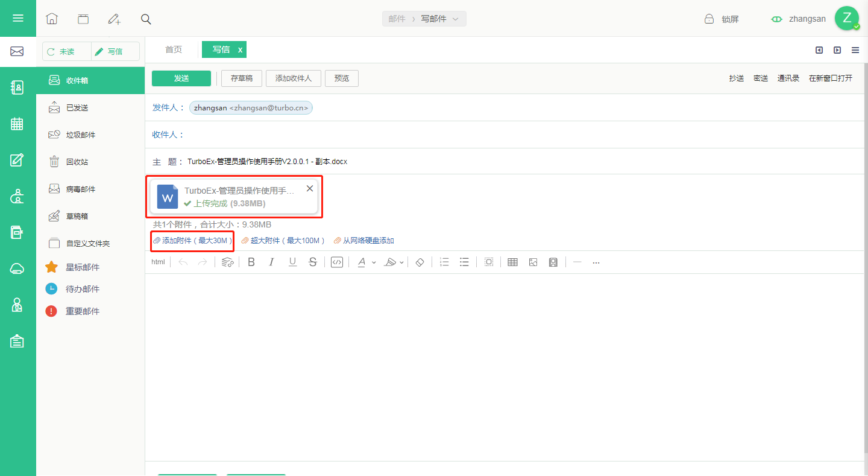Toggle the hamburger sidebar menu
The width and height of the screenshot is (868, 476).
17,18
